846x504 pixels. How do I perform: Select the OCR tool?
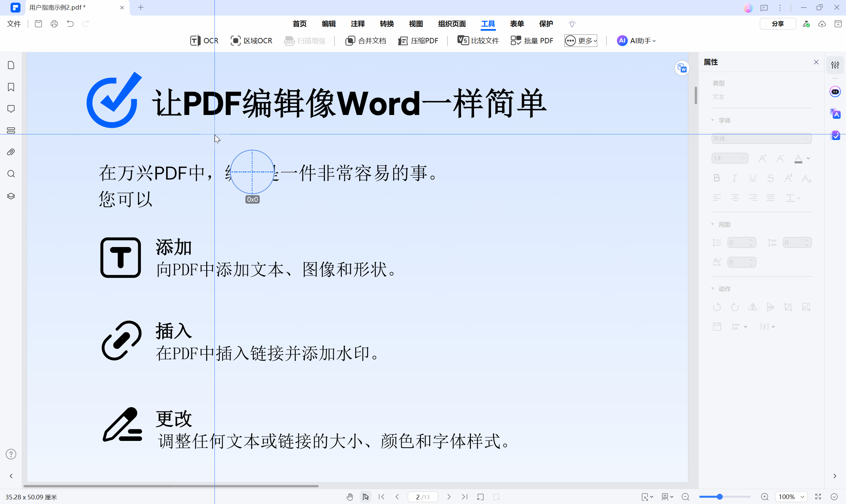tap(204, 40)
